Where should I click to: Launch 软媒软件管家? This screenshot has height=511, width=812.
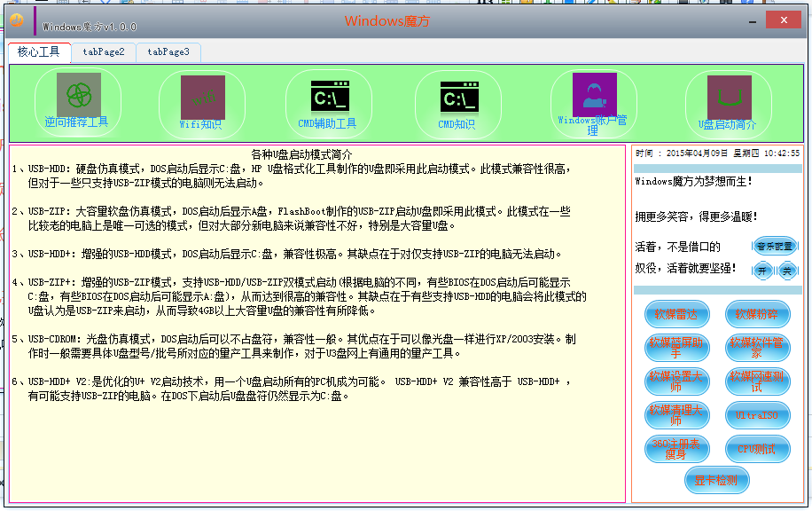pos(757,348)
